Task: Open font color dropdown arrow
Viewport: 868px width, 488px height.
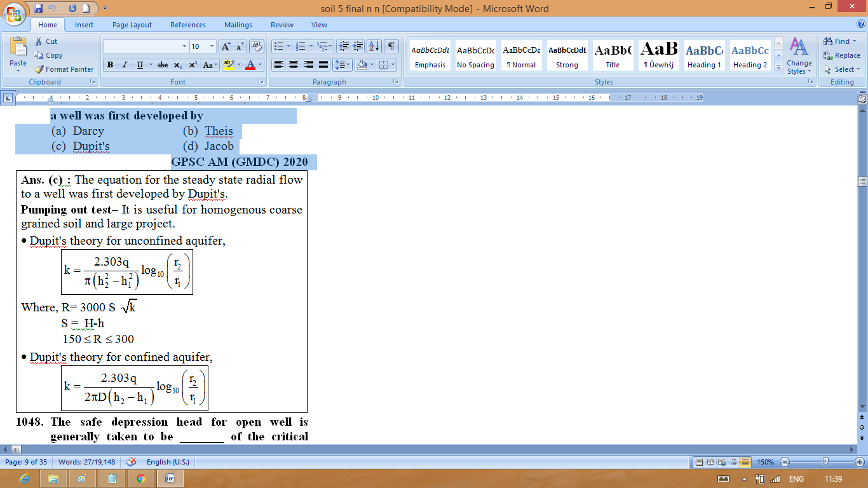Action: 261,65
